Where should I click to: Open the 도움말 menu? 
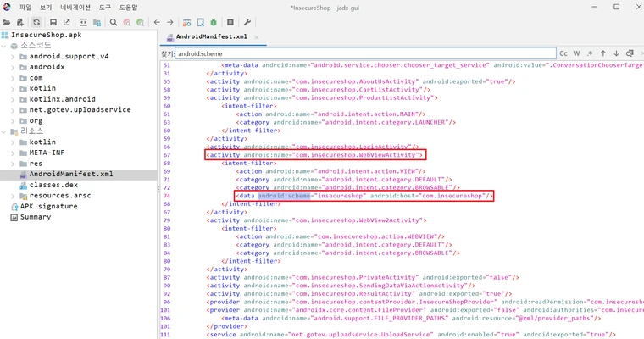(129, 8)
